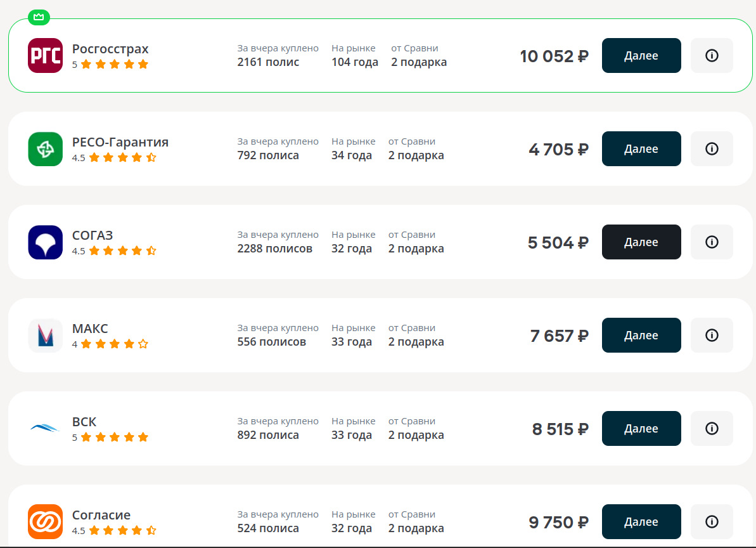756x548 pixels.
Task: Click the Согласие orange logo icon
Action: [x=46, y=521]
